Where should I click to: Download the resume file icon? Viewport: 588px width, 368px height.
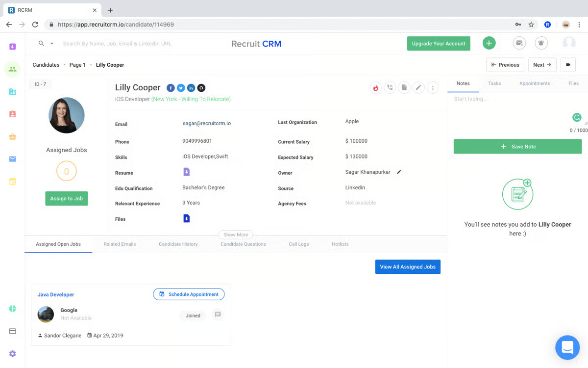coord(187,173)
